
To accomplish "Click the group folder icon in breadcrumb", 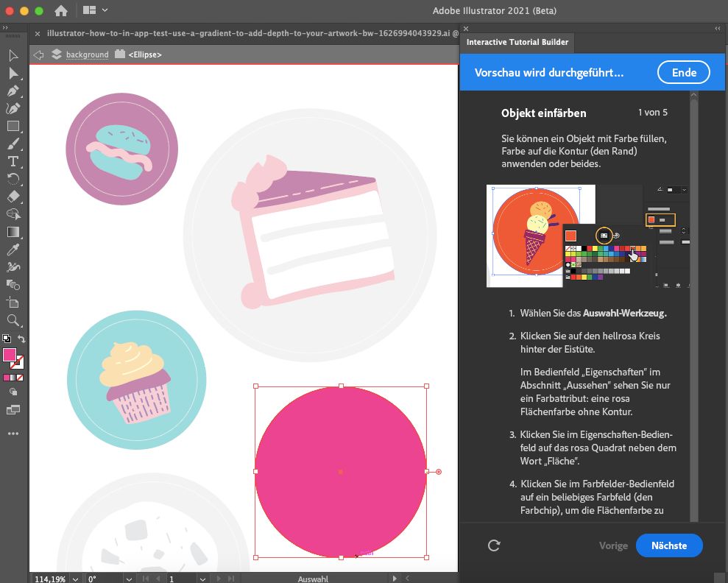I will click(x=120, y=54).
